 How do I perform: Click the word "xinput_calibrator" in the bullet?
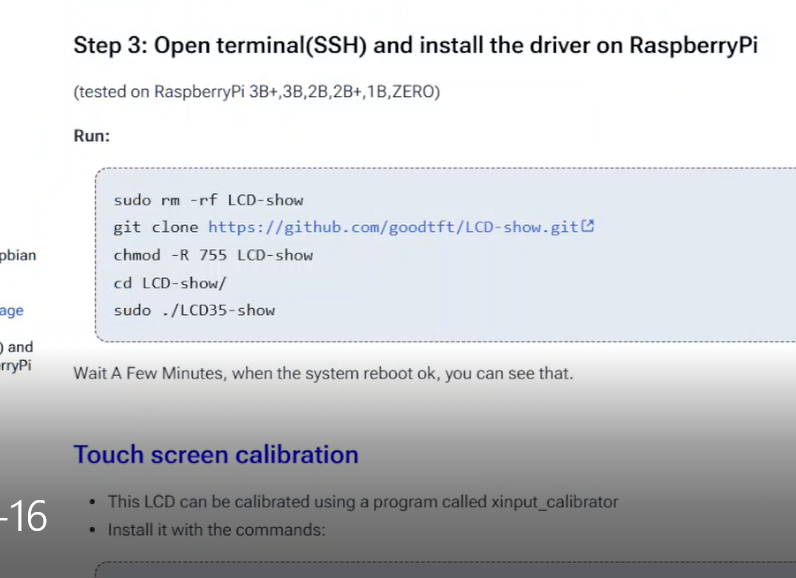point(555,502)
